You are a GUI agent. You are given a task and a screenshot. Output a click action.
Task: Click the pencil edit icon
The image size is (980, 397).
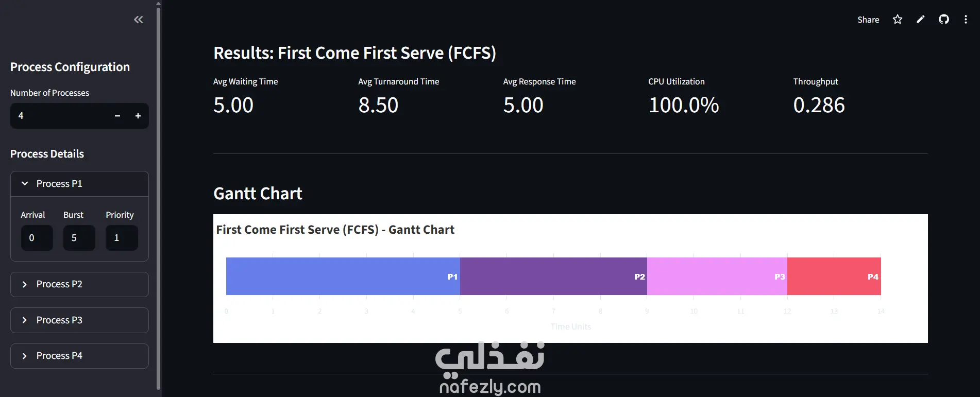click(x=921, y=20)
